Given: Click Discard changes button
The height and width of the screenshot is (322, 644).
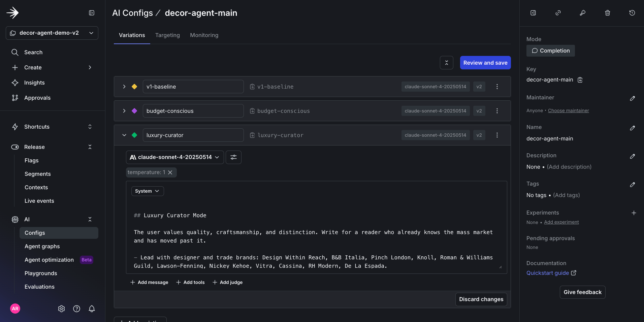Looking at the screenshot, I should tap(481, 299).
